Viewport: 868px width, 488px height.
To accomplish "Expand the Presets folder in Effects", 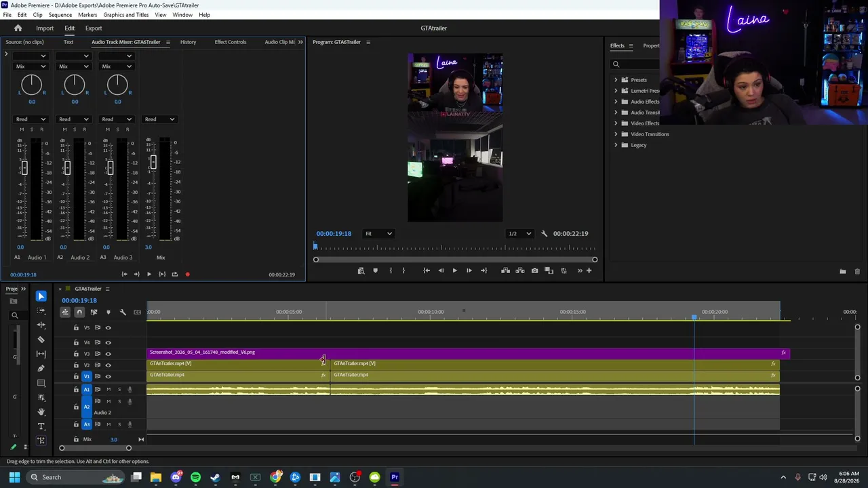I will coord(616,80).
